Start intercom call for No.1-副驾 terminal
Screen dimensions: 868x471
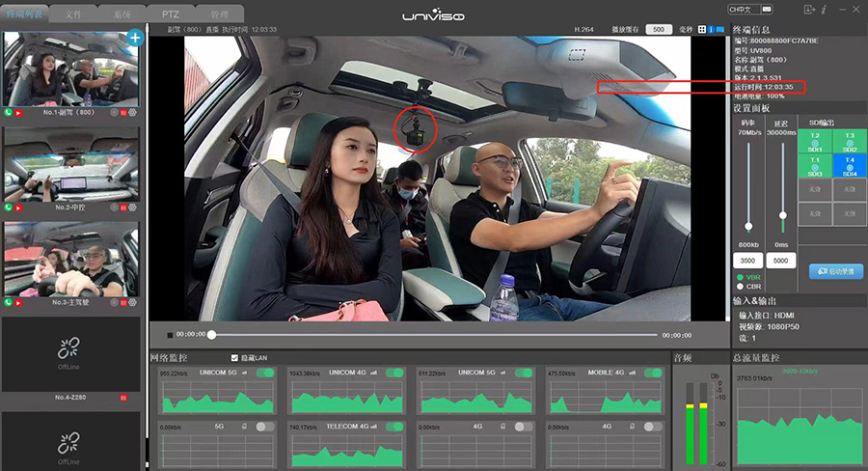[x=9, y=113]
